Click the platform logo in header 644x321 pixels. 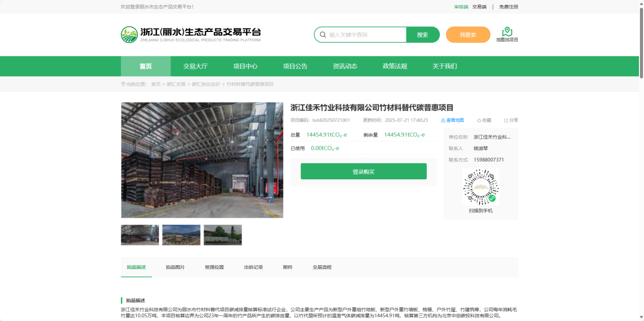click(x=129, y=35)
